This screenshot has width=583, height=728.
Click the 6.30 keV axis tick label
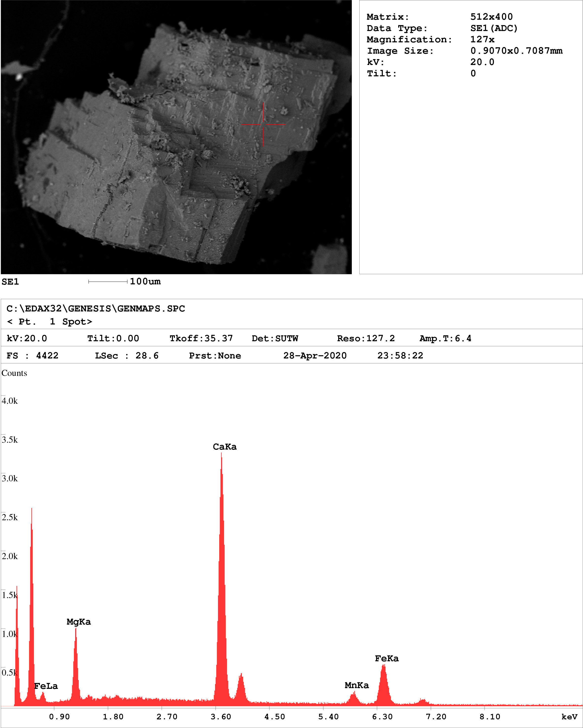(382, 716)
